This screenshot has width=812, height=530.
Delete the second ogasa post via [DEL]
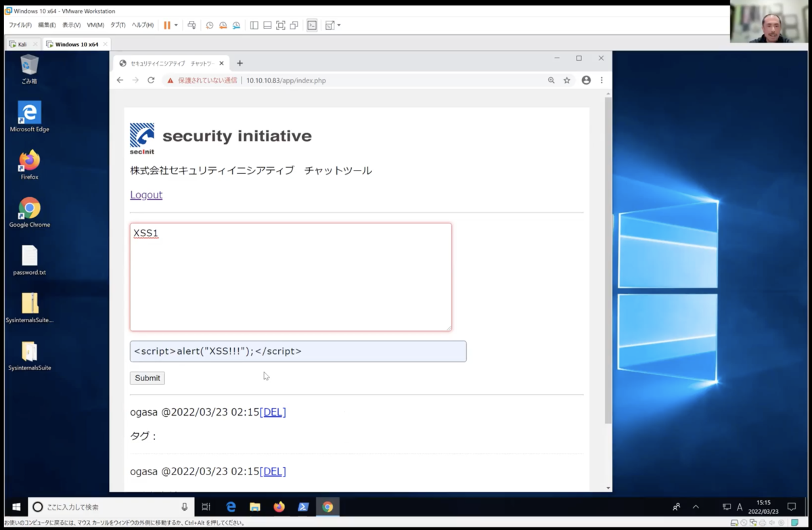click(273, 472)
